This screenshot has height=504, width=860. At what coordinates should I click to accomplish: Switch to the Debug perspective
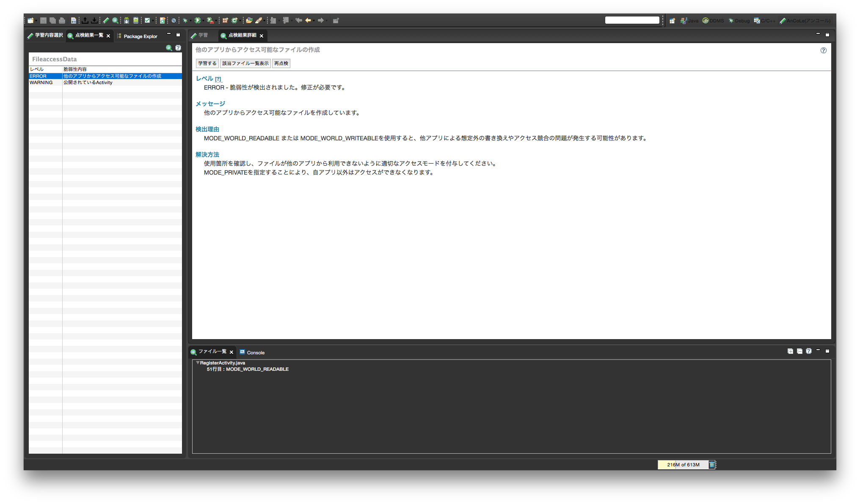(739, 20)
